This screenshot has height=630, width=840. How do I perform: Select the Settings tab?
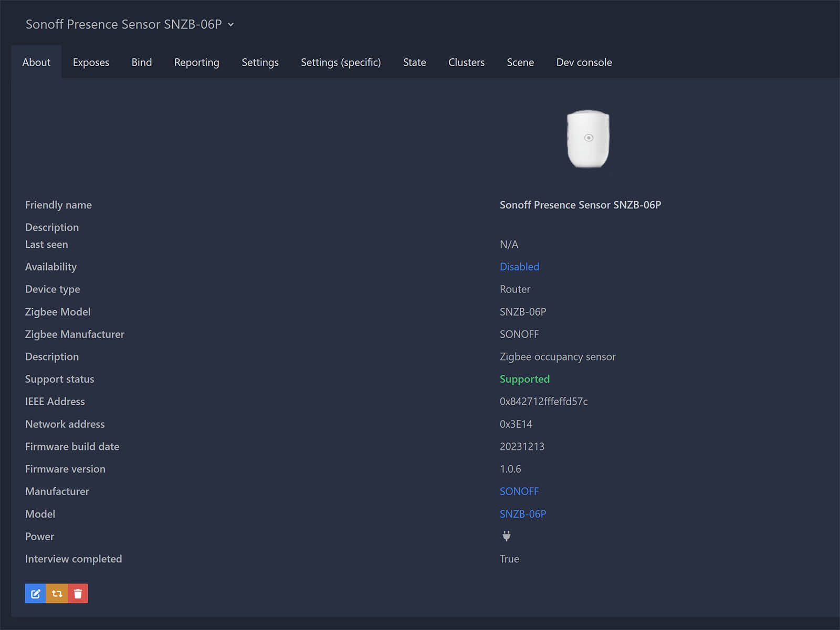pyautogui.click(x=260, y=62)
